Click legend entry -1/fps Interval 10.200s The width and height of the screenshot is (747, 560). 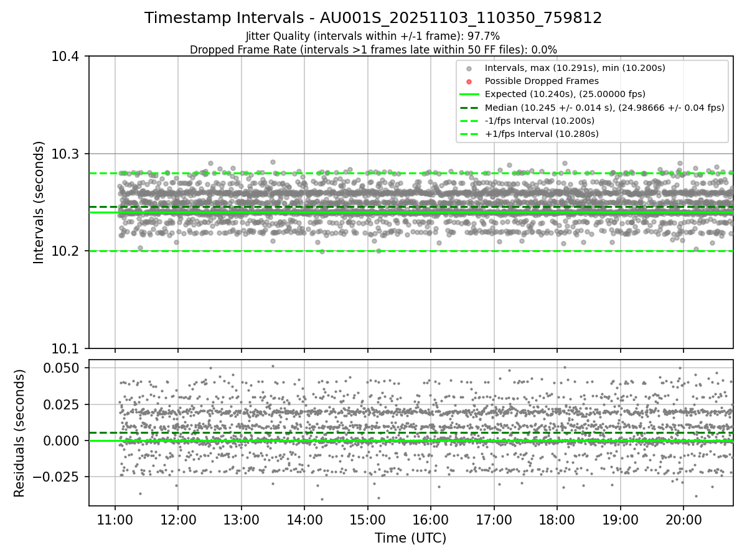pyautogui.click(x=540, y=121)
